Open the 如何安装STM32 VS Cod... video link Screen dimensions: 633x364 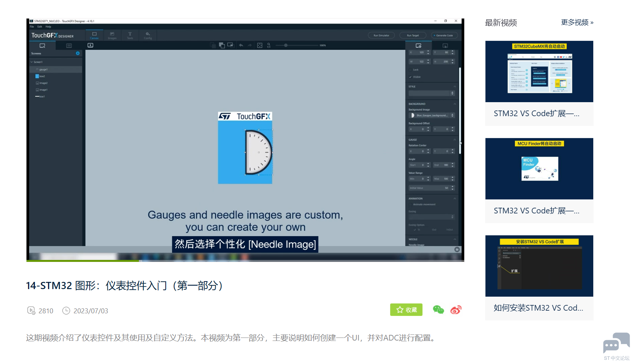(538, 308)
